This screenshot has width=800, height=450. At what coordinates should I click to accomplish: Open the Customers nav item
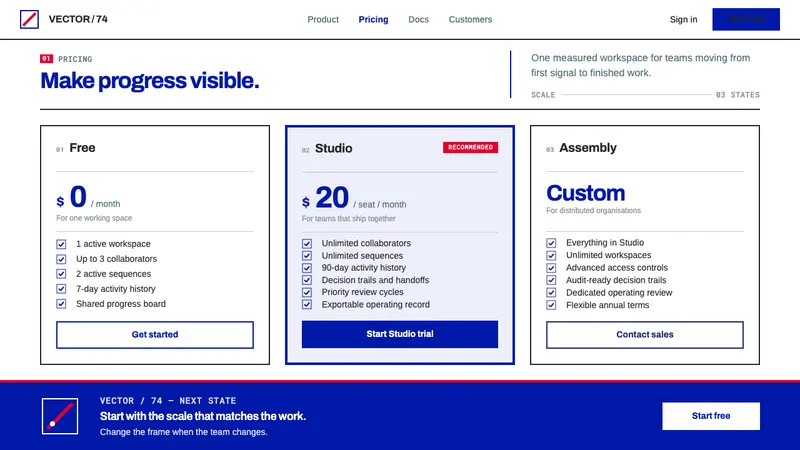coord(470,19)
